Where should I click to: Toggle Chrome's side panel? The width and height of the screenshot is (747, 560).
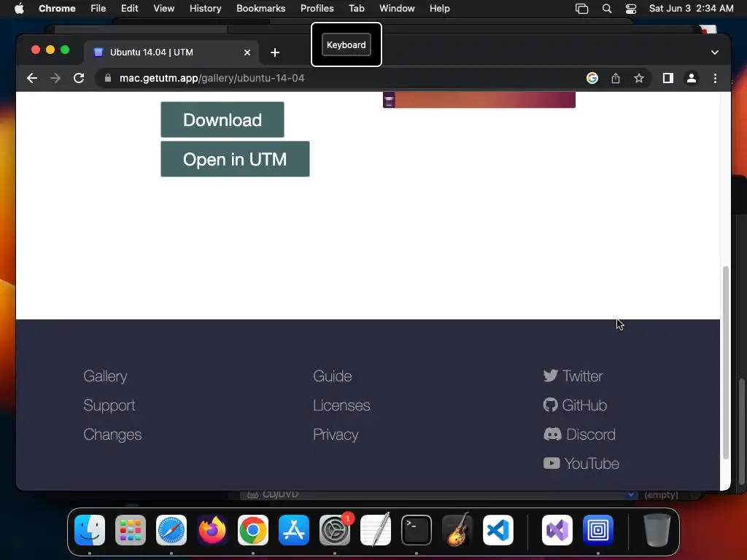[x=668, y=78]
